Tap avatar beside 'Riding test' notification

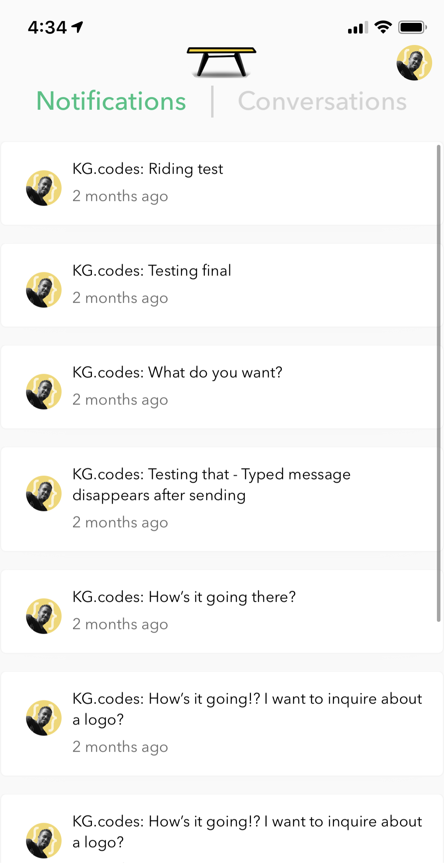pyautogui.click(x=44, y=188)
